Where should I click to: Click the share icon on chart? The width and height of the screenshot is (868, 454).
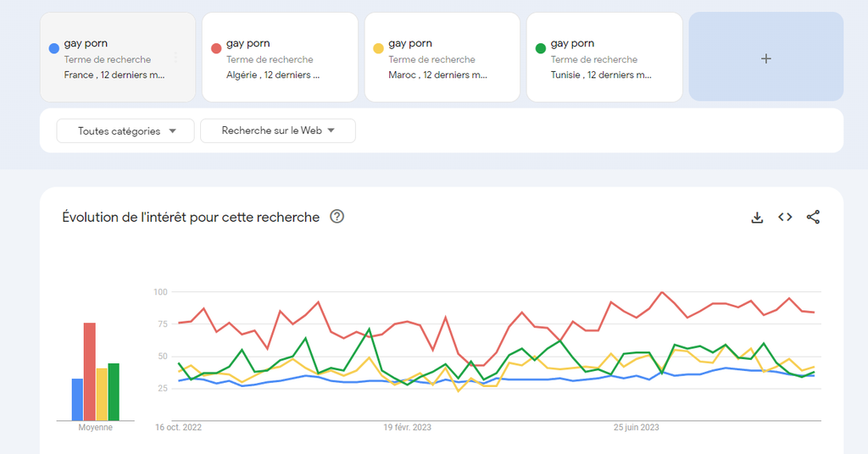click(x=813, y=218)
